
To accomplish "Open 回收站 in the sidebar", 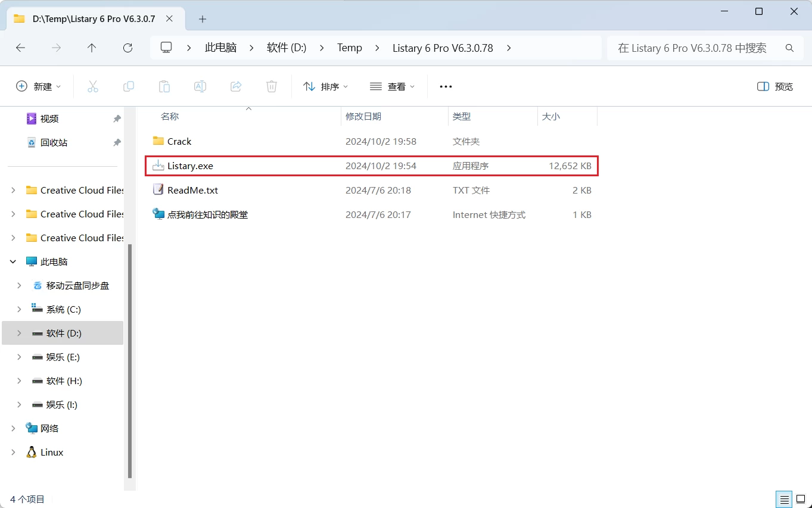I will pyautogui.click(x=54, y=143).
